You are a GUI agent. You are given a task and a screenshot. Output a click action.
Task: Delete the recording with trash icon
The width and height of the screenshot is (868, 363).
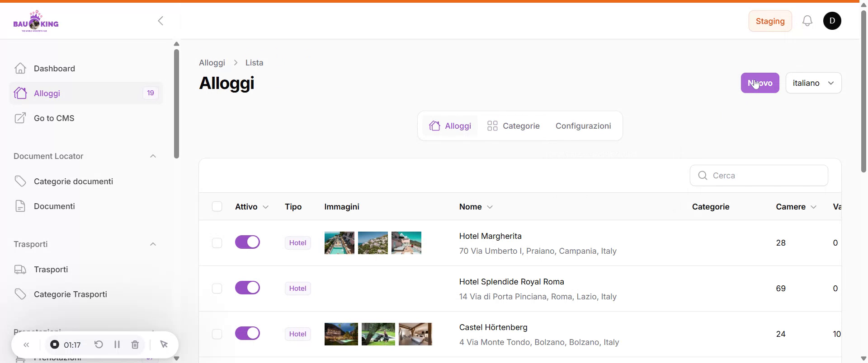point(135,344)
